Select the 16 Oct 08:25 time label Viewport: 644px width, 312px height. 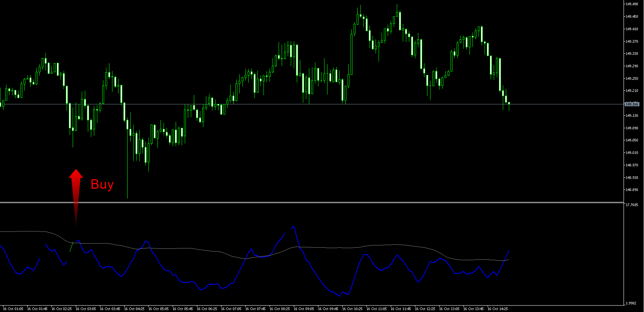tap(279, 309)
